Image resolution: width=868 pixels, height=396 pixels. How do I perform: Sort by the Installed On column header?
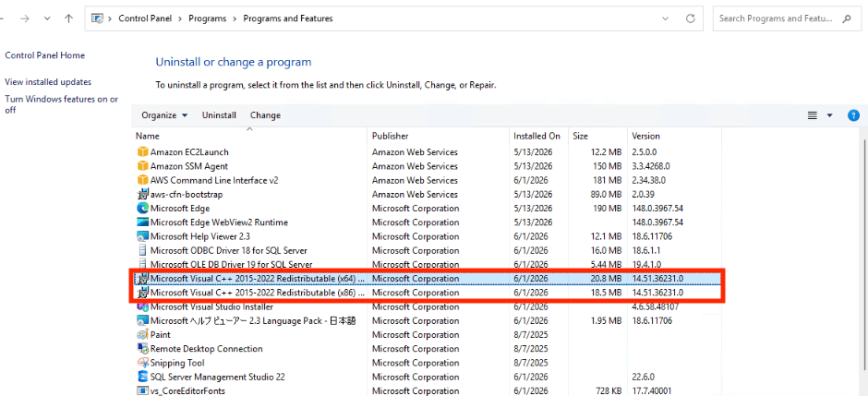coord(538,136)
